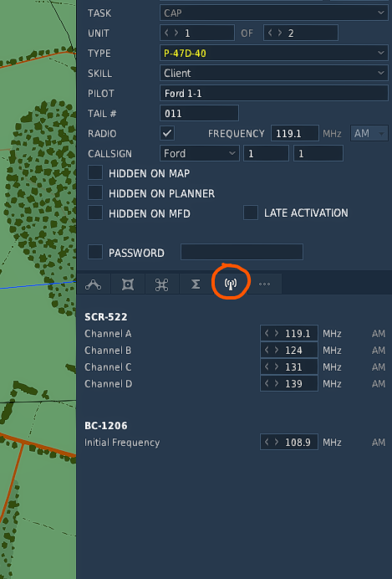This screenshot has width=392, height=579.
Task: Click the first callsign number field
Action: tap(266, 153)
